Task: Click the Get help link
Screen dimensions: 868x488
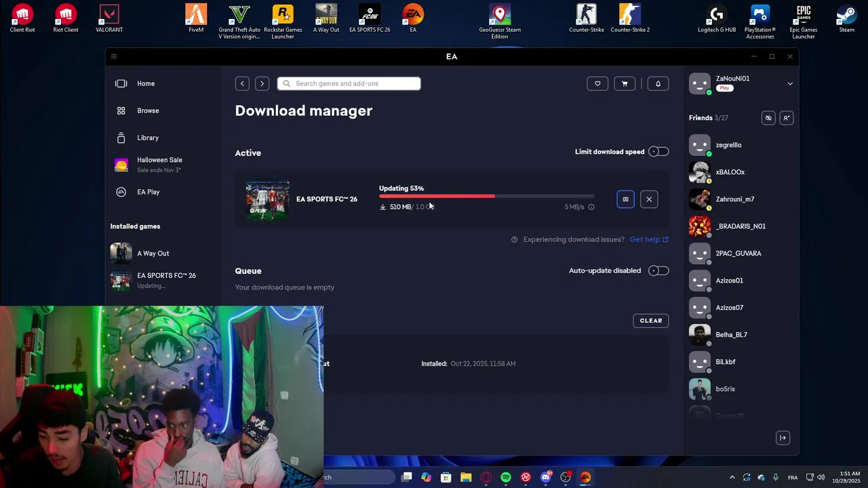Action: [649, 239]
